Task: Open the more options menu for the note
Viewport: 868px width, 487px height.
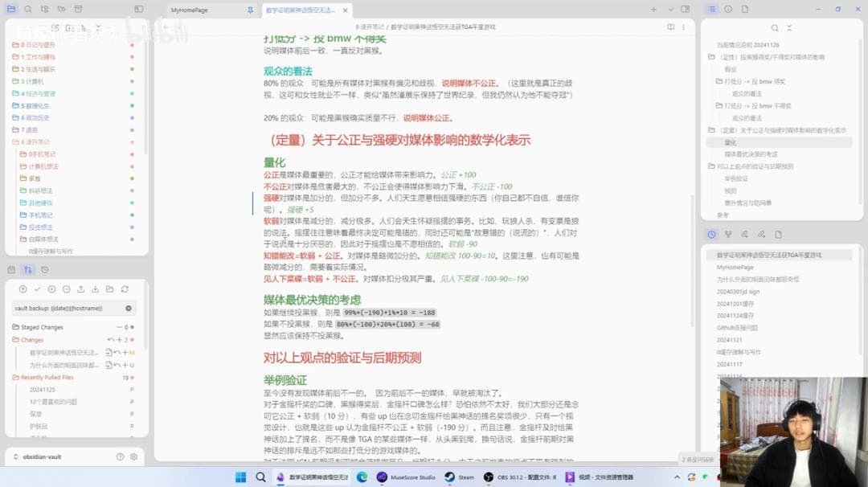Action: click(x=685, y=27)
